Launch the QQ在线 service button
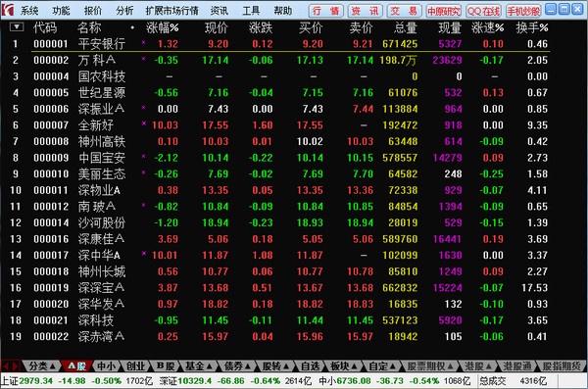Viewport: 588px width, 389px height. click(483, 11)
